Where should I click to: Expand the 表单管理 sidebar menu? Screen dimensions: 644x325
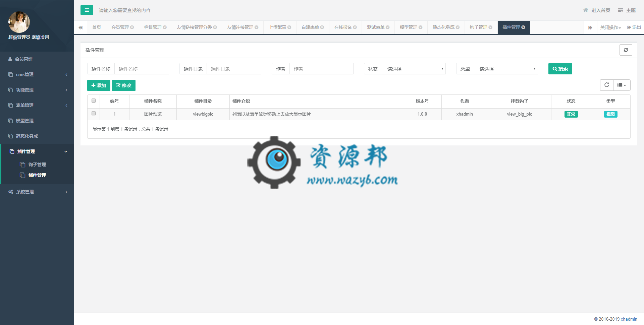pyautogui.click(x=37, y=105)
